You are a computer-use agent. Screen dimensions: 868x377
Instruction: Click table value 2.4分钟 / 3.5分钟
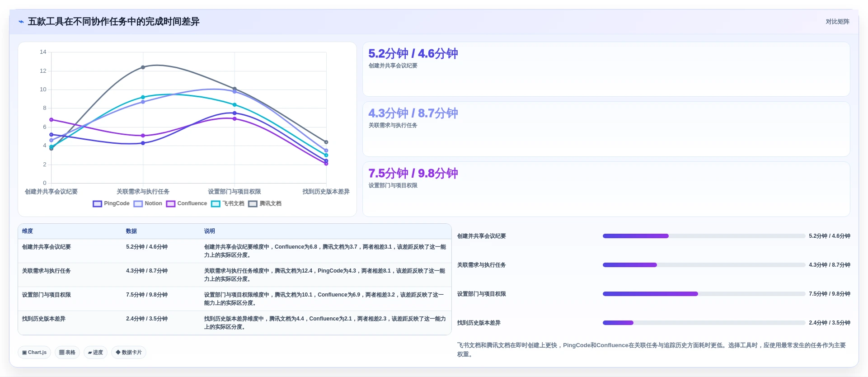click(147, 319)
